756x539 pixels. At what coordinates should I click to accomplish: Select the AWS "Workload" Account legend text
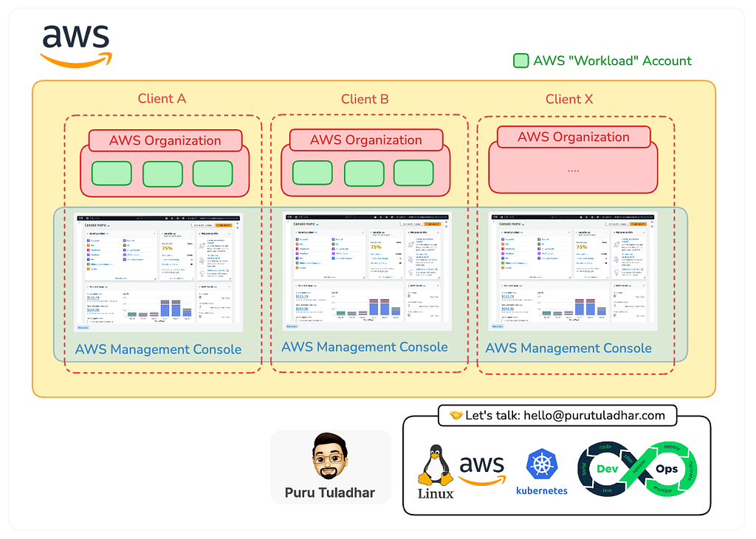pos(612,61)
